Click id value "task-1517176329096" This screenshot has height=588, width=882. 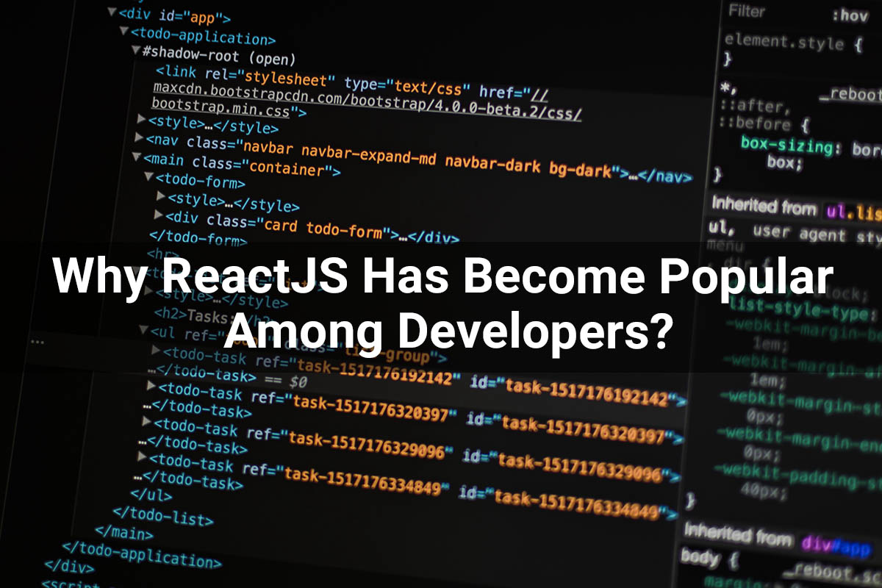pos(581,467)
